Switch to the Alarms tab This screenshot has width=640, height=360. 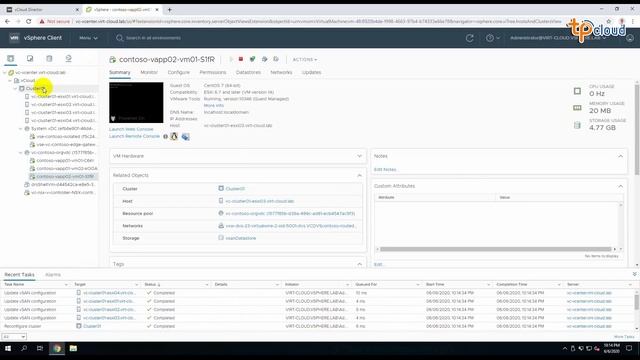coord(53,275)
